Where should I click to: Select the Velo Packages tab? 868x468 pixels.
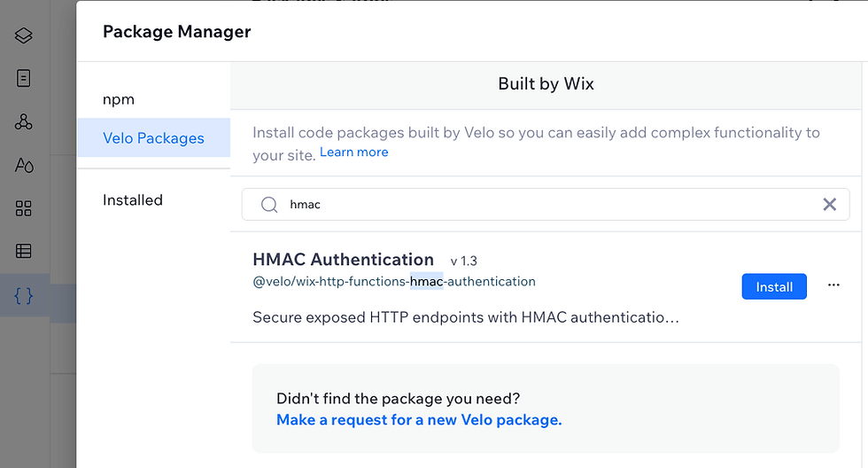(x=153, y=138)
